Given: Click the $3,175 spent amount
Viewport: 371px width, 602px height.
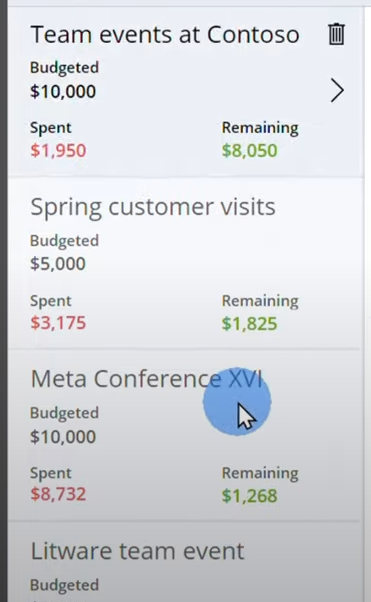Looking at the screenshot, I should coord(58,322).
